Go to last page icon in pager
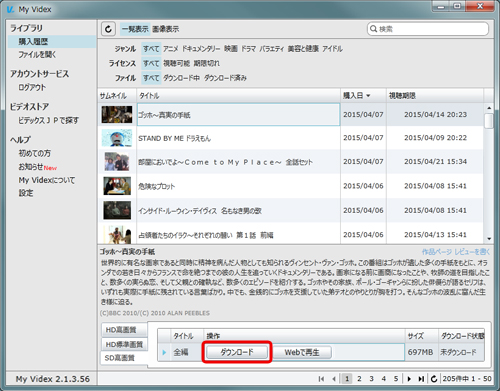Screen dimensions: 500x391 coord(421,379)
